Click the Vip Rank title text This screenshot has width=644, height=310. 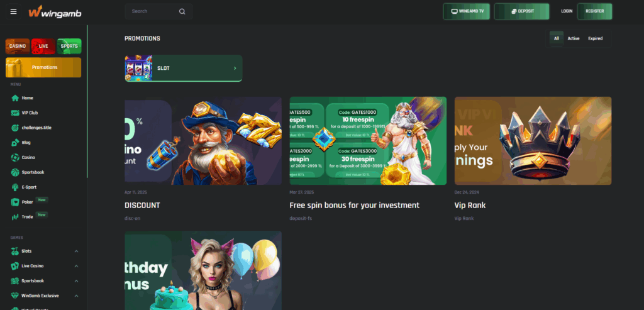(470, 205)
